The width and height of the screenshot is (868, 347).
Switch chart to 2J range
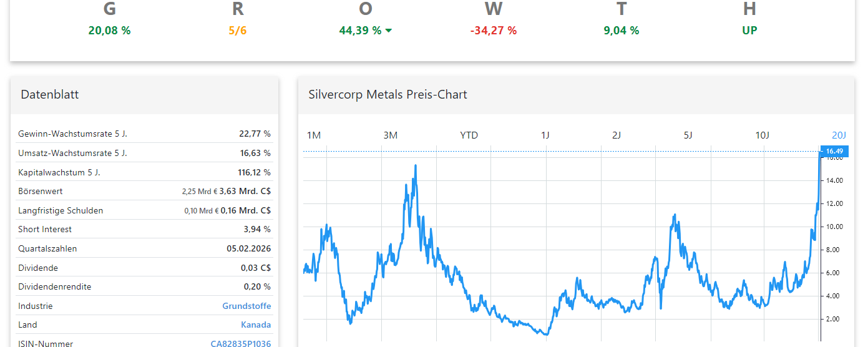click(x=617, y=135)
